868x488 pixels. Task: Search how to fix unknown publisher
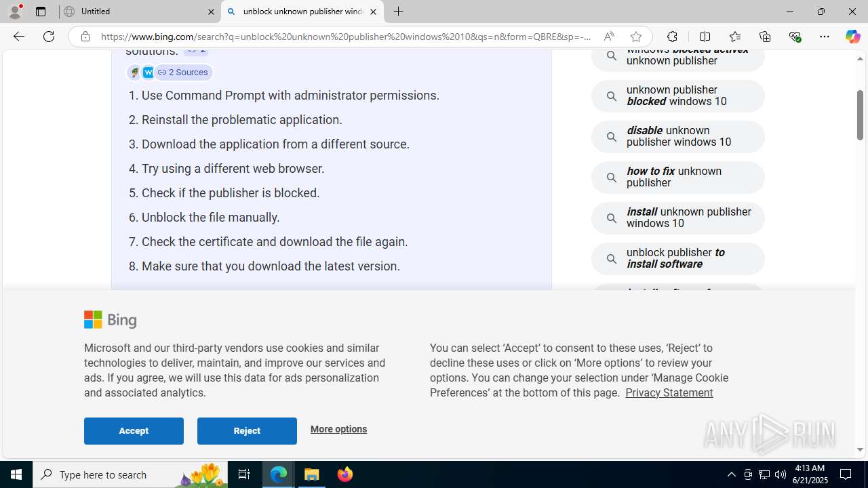tap(677, 178)
